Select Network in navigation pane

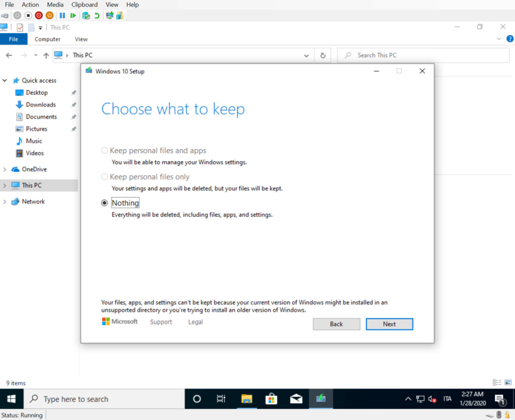(x=33, y=201)
